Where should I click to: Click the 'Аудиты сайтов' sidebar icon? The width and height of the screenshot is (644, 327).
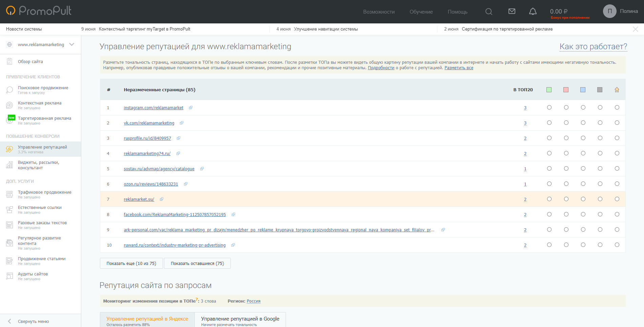pos(9,276)
